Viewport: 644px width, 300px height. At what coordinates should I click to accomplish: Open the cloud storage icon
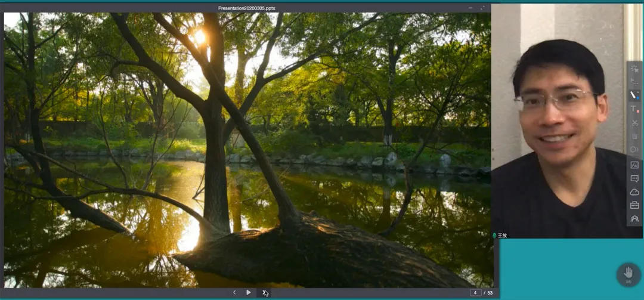click(x=634, y=192)
